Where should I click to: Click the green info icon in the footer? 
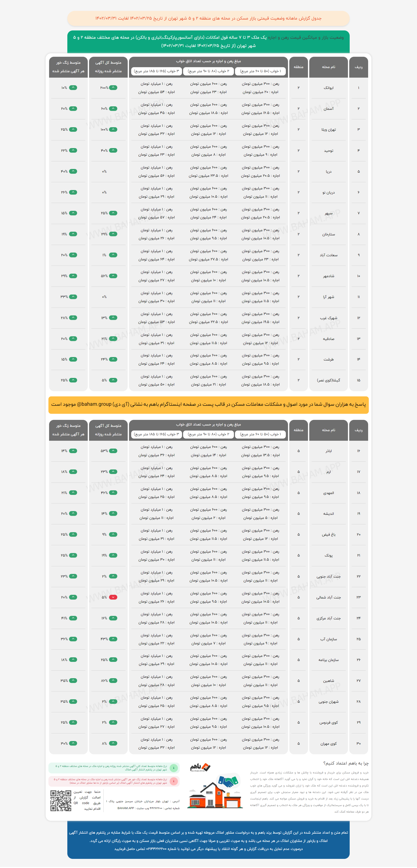click(174, 768)
